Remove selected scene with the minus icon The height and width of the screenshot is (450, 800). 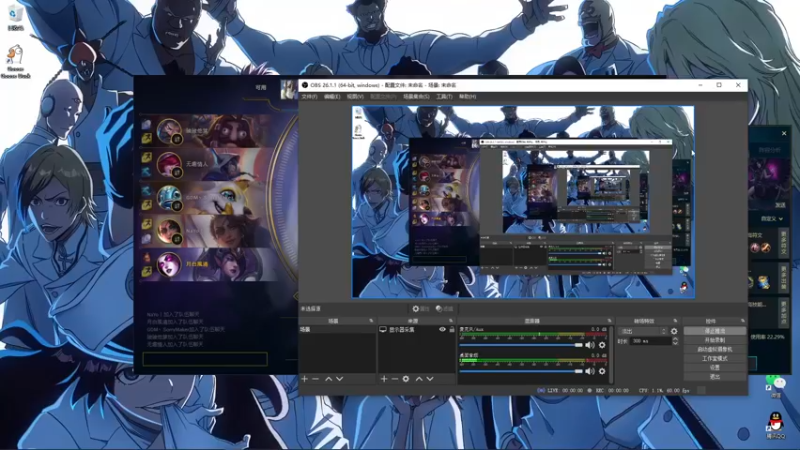click(315, 379)
